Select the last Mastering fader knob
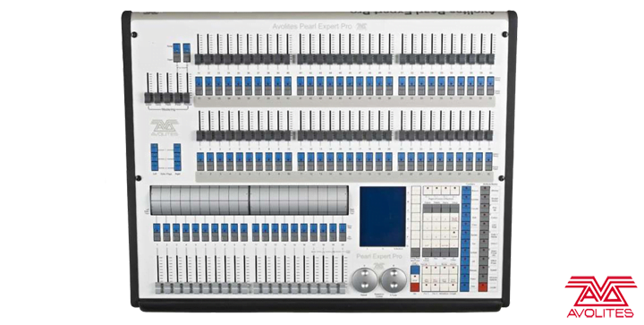 coord(187,98)
